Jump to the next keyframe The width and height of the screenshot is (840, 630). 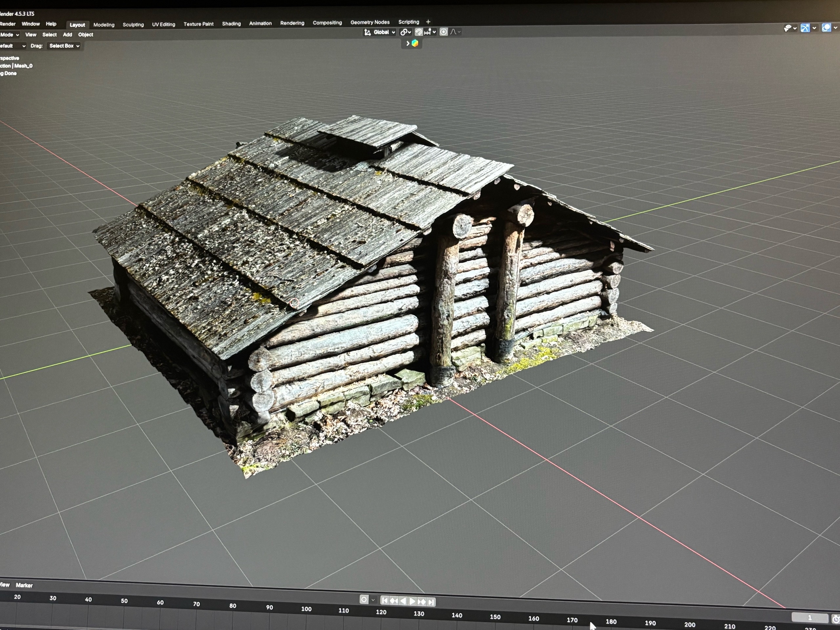click(x=422, y=602)
